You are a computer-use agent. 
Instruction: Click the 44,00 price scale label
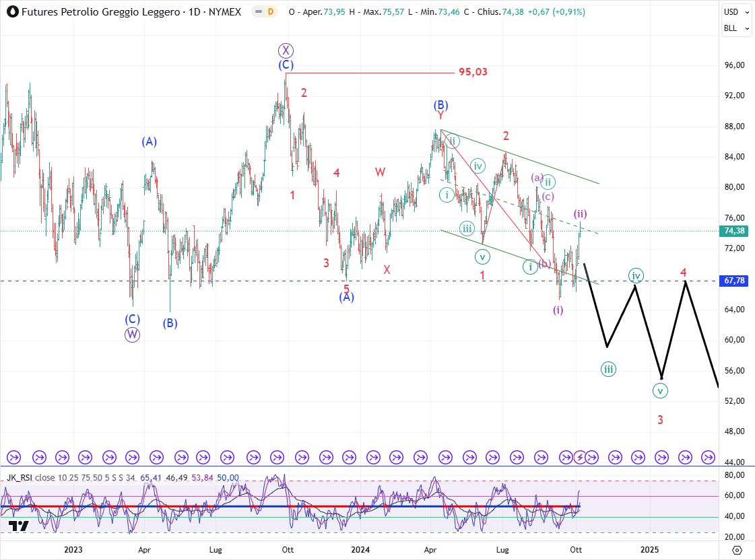point(734,462)
